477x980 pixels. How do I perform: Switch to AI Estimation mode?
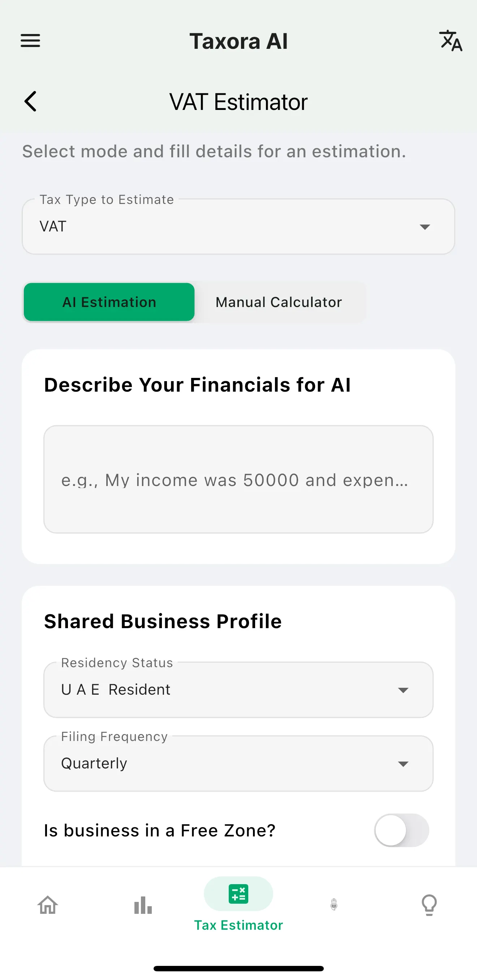point(109,302)
